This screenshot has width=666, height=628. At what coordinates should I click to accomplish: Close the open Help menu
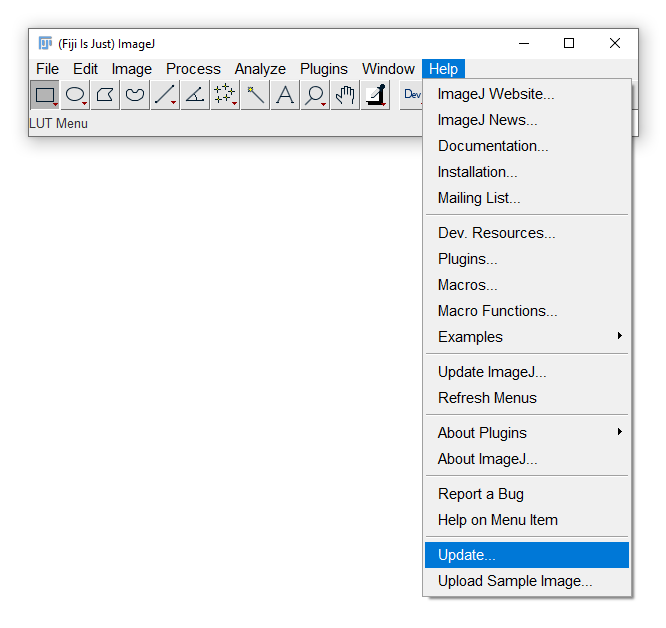click(443, 69)
